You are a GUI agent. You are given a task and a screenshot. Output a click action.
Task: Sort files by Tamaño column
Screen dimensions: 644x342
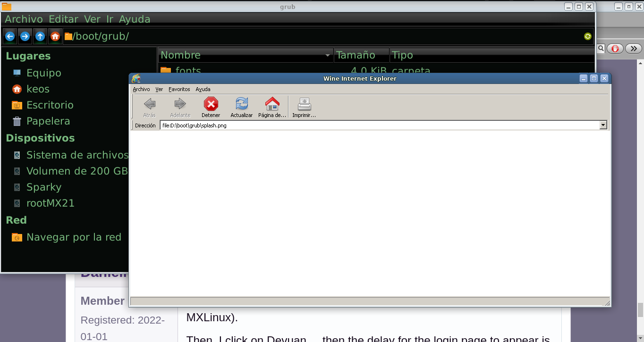click(362, 55)
